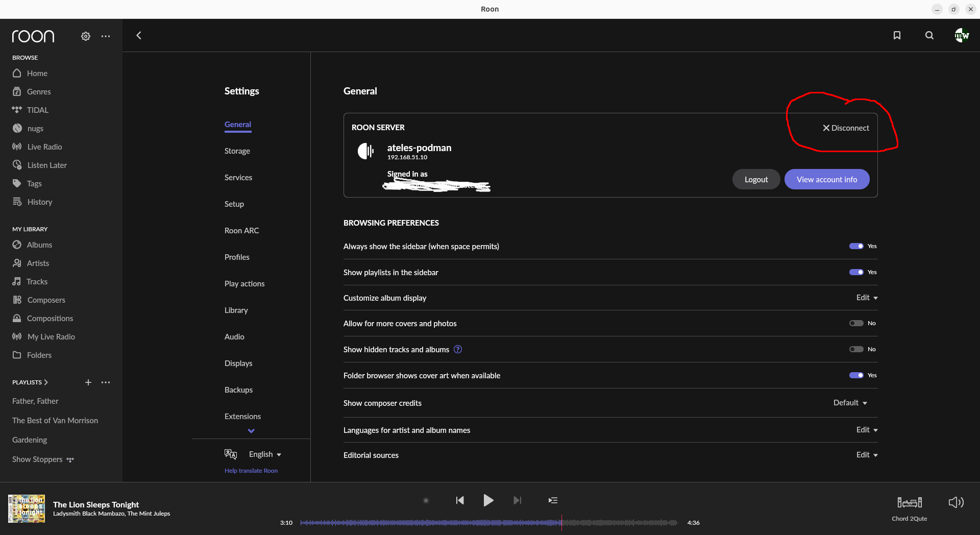Expand the PLAYLISTS section header

click(30, 382)
